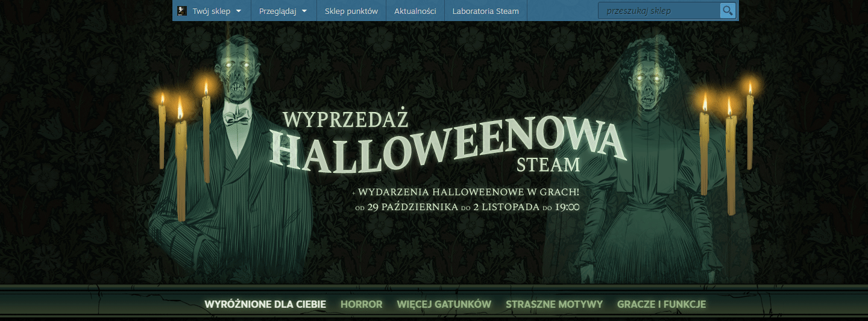Open the Aktualności page
The height and width of the screenshot is (321, 868).
[415, 11]
